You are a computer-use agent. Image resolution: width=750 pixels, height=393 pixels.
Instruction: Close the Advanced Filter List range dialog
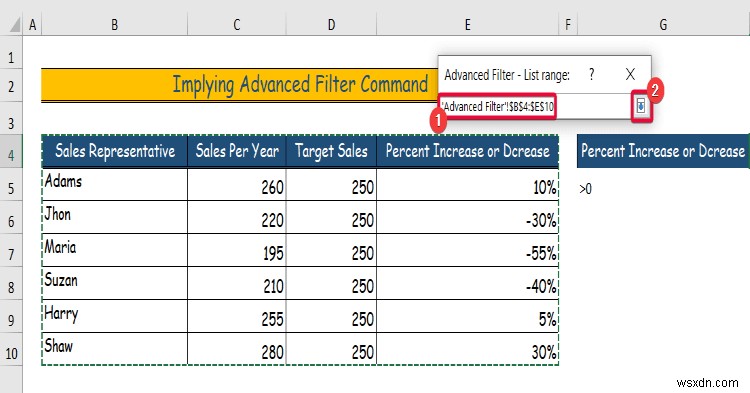click(x=630, y=74)
